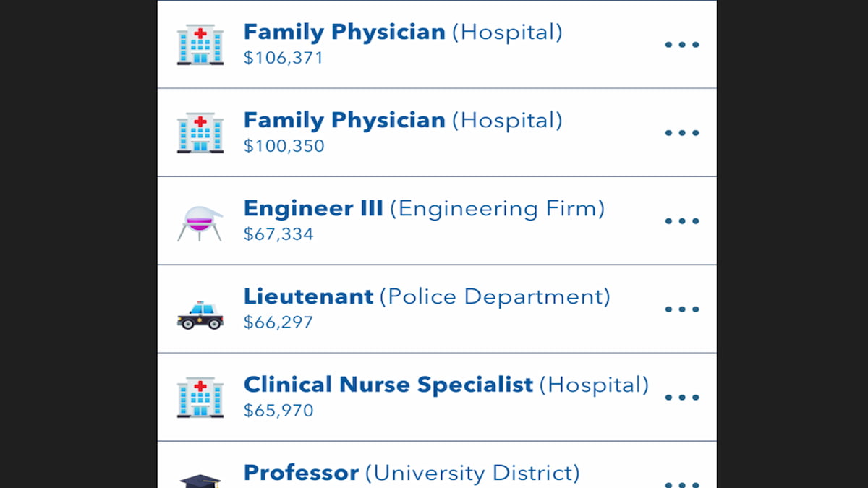
Task: Click the Professor (University District) row
Action: pyautogui.click(x=411, y=473)
